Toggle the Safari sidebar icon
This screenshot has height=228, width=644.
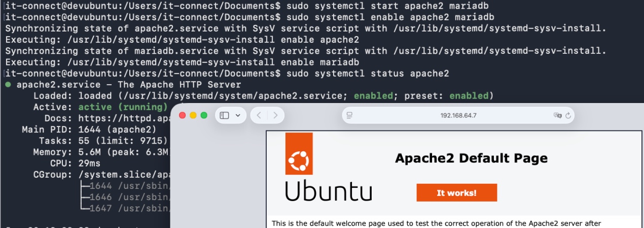pos(225,115)
